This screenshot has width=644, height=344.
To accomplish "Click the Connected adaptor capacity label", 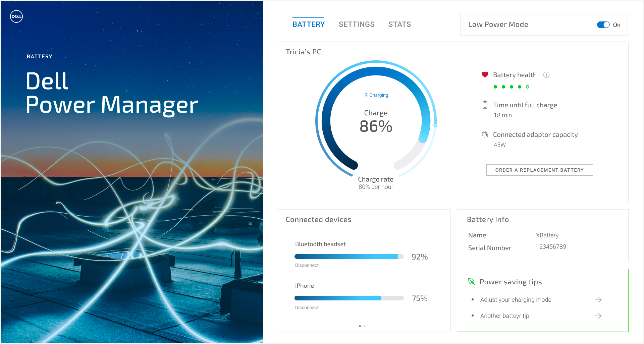I will click(535, 135).
